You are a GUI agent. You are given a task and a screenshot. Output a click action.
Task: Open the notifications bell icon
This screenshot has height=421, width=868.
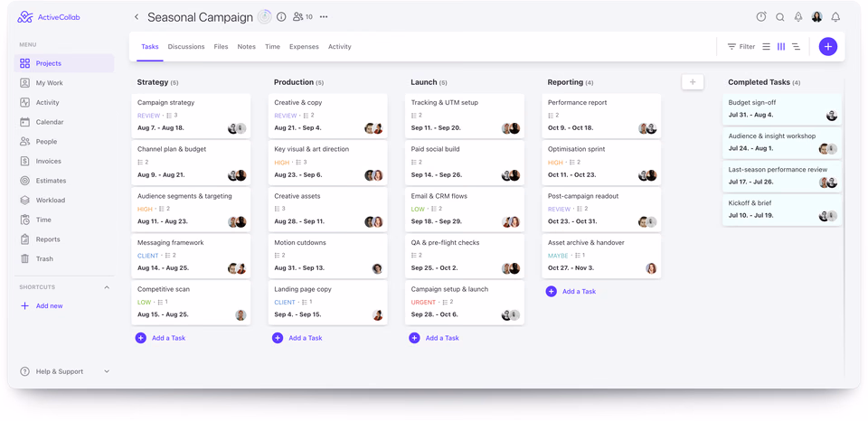click(x=835, y=17)
